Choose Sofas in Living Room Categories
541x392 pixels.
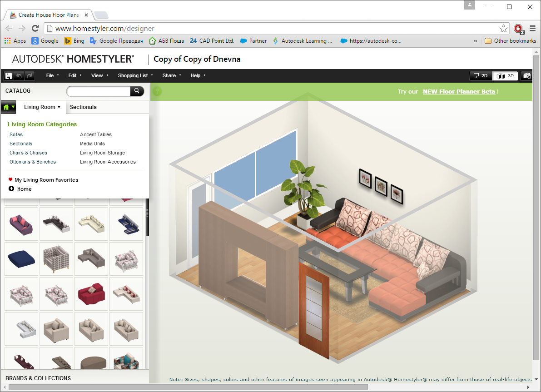point(16,134)
